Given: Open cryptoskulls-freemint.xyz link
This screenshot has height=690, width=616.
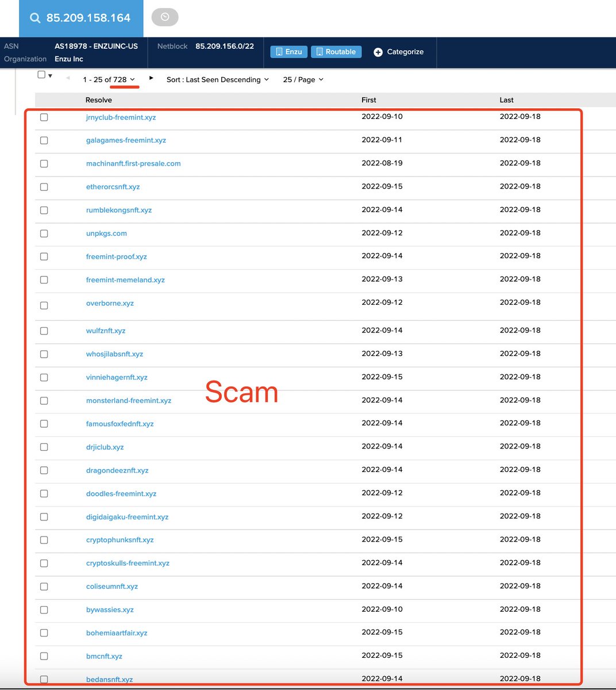Looking at the screenshot, I should click(128, 563).
